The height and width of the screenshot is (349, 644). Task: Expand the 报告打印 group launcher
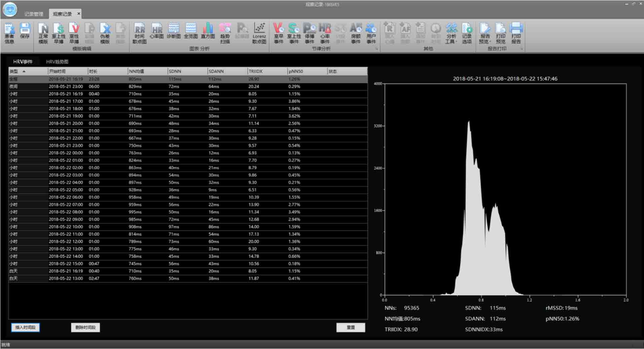pyautogui.click(x=522, y=49)
